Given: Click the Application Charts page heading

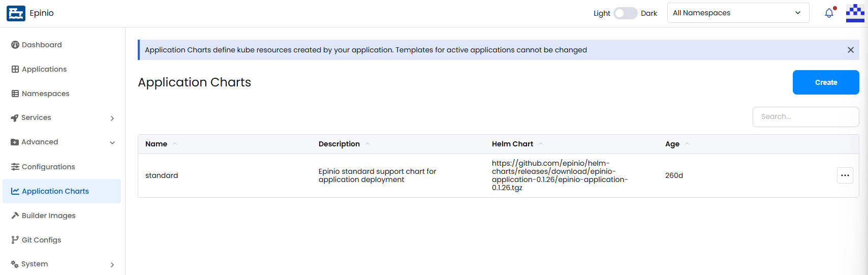Looking at the screenshot, I should click(195, 82).
